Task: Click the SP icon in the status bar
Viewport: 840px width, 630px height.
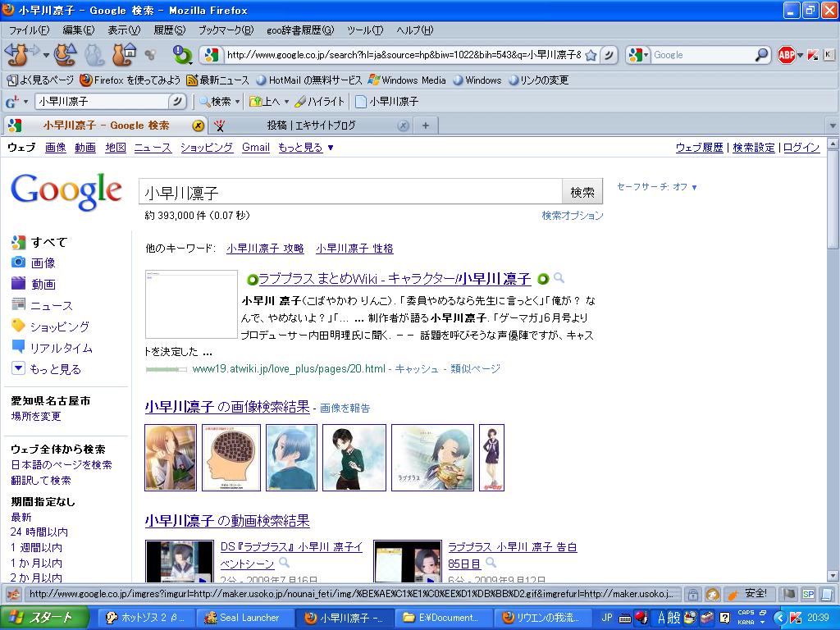Action: [808, 594]
